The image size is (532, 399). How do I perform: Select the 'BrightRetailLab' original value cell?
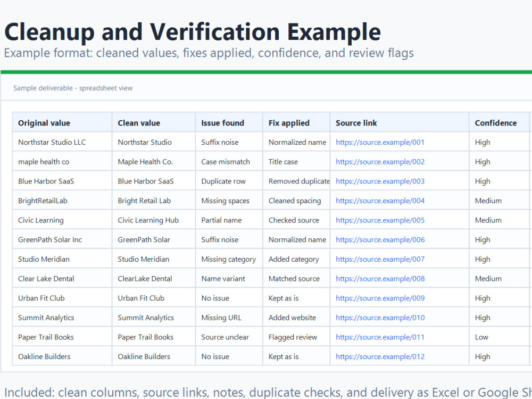coord(62,201)
